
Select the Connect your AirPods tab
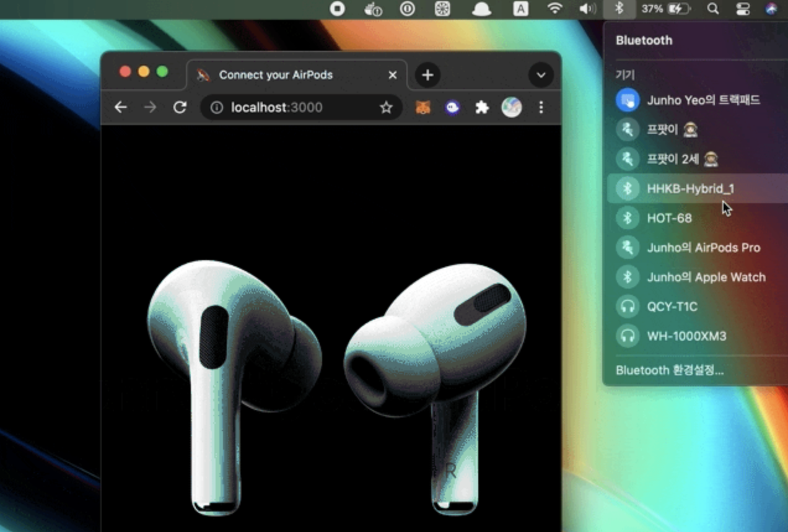point(276,75)
